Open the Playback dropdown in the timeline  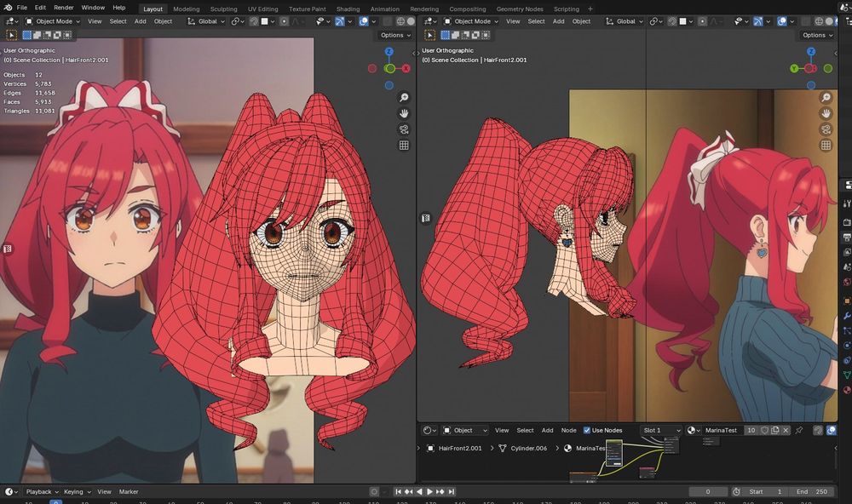click(x=42, y=491)
